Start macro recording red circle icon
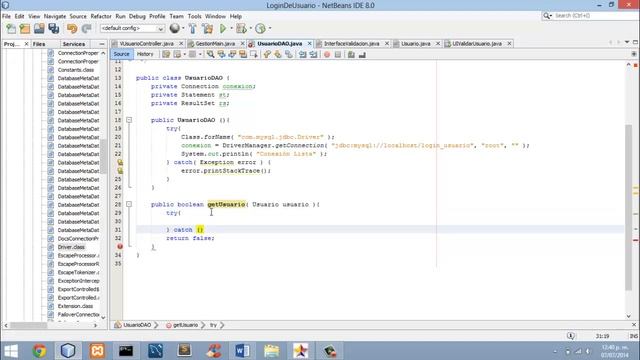Viewport: 640px width, 360px height. (x=327, y=54)
